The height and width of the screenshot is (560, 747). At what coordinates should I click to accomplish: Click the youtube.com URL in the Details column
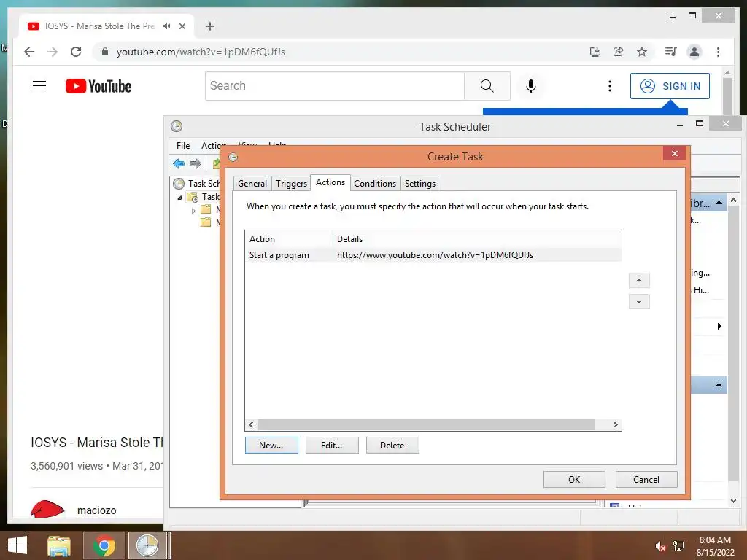tap(435, 255)
